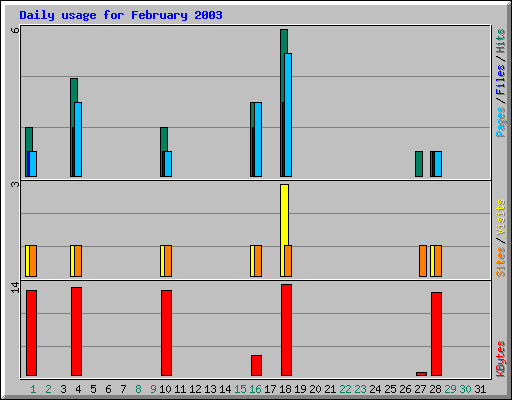The width and height of the screenshot is (512, 400).
Task: Click the y-axis value "3" of the middle chart
Action: (15, 184)
